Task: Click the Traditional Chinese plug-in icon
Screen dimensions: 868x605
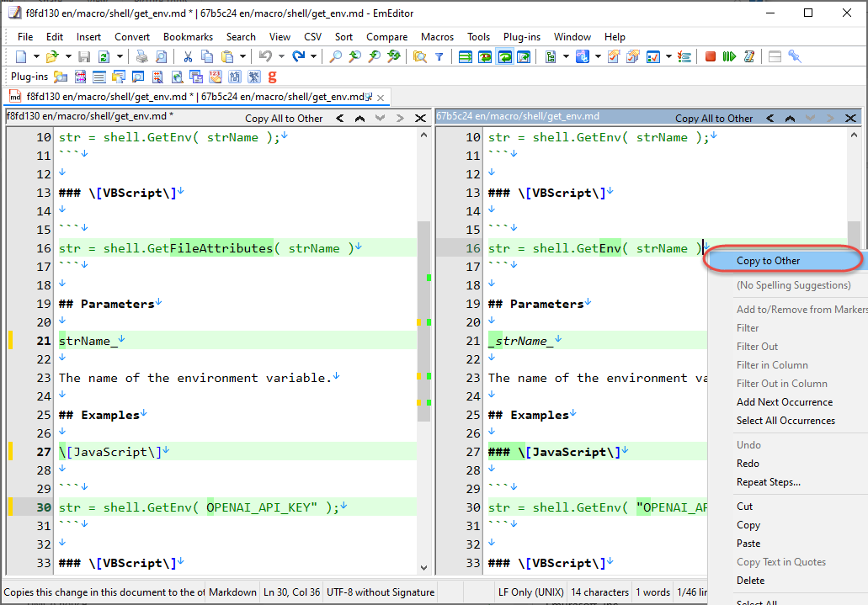Action: click(x=254, y=77)
